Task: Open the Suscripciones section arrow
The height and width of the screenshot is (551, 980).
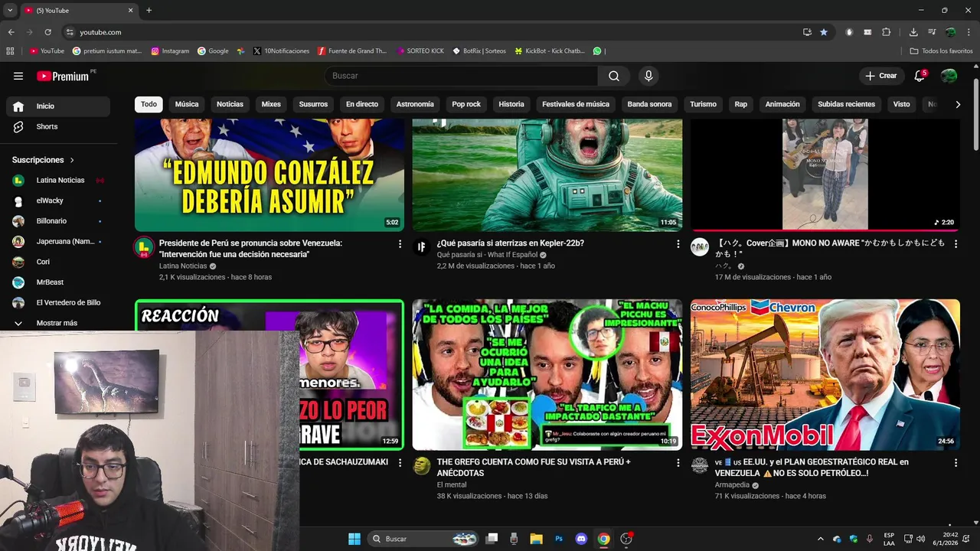Action: pos(72,160)
